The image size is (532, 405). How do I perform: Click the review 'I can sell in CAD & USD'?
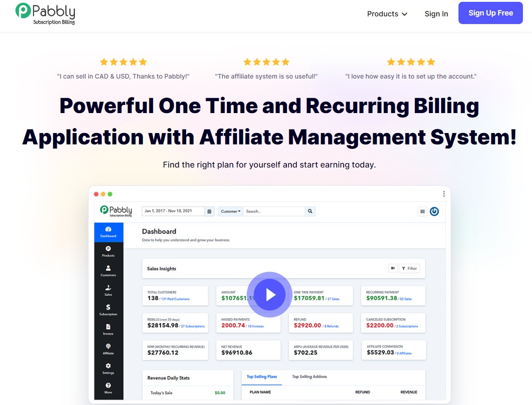(x=123, y=76)
